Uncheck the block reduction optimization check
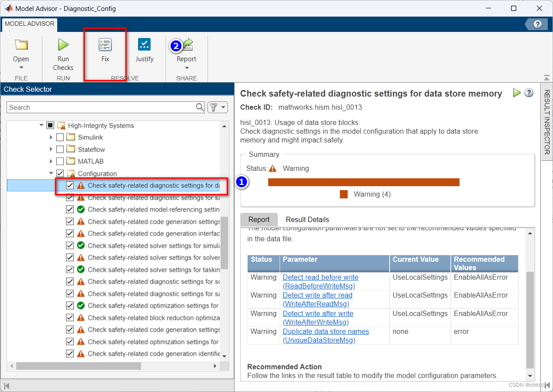The height and width of the screenshot is (392, 553). click(70, 317)
